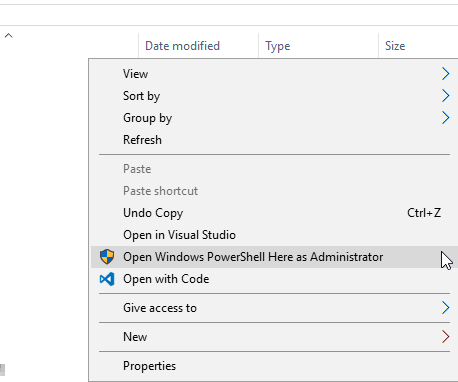Screen dimensions: 458x382
Task: Expand the New submenu arrow
Action: pos(445,337)
